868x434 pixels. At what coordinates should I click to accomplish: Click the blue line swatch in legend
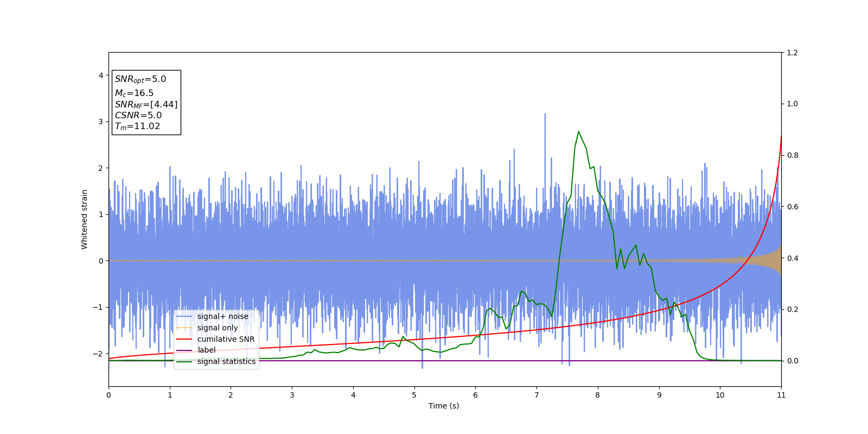pos(184,316)
